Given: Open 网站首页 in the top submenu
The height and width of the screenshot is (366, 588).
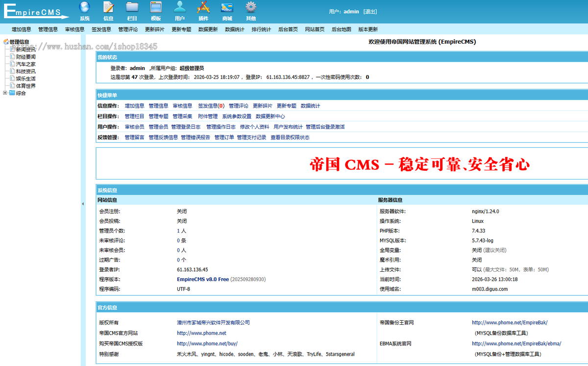Looking at the screenshot, I should click(315, 29).
